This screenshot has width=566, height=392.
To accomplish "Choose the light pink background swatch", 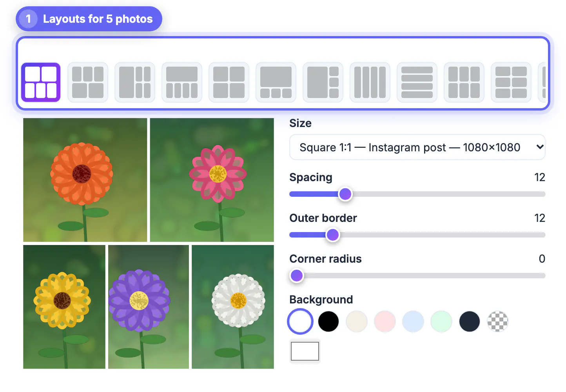I will pos(385,321).
